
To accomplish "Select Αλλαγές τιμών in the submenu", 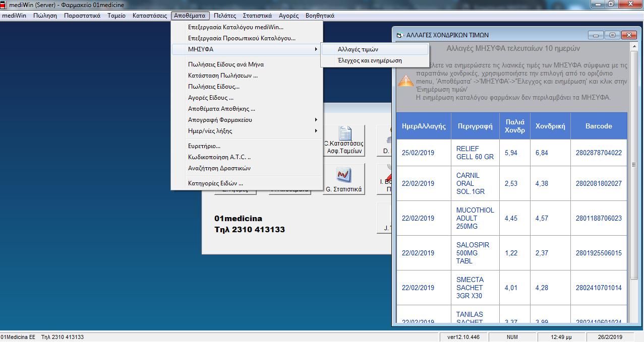I will coord(375,49).
